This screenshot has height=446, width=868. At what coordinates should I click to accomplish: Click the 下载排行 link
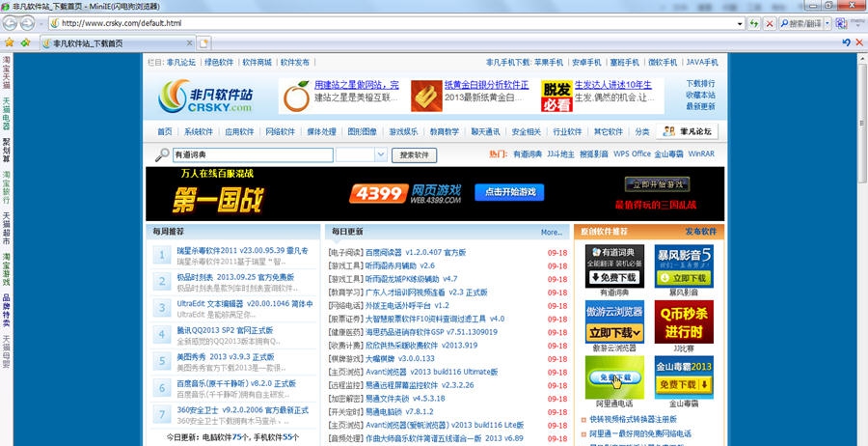(700, 83)
